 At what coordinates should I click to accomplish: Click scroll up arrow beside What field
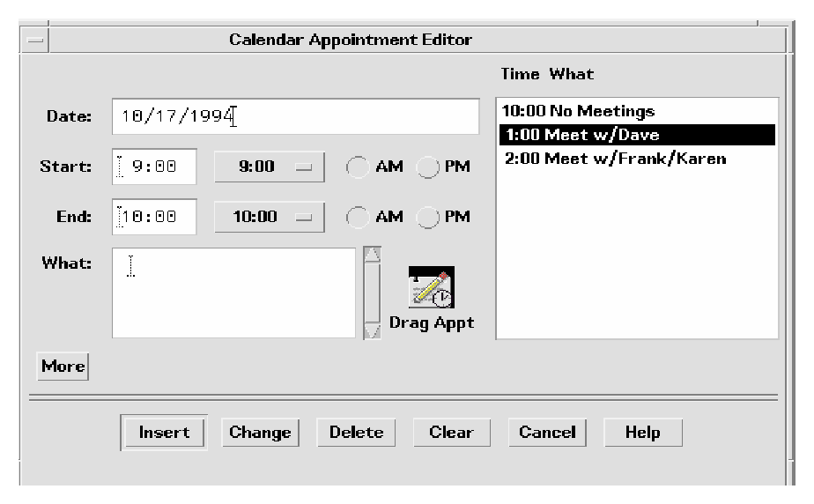pos(372,255)
